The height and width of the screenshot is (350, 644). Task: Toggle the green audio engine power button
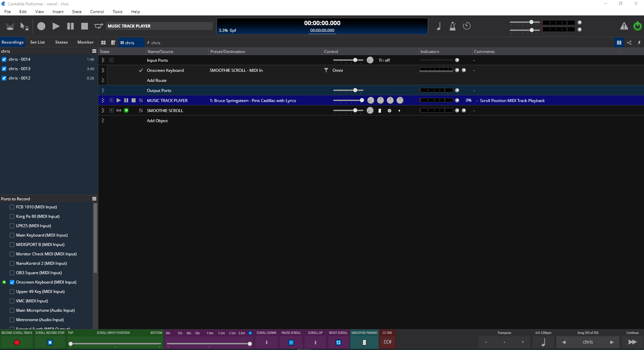tap(637, 26)
